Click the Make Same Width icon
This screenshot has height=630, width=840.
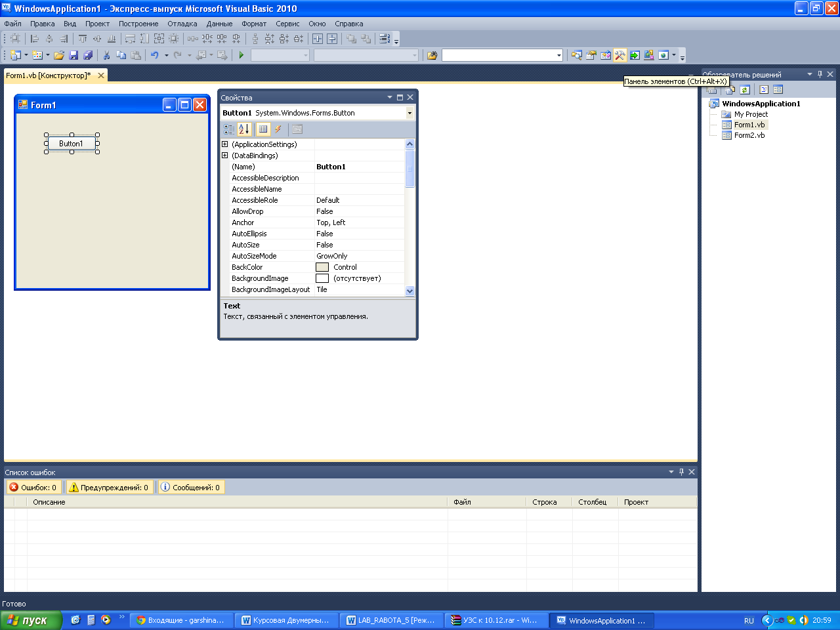point(130,39)
